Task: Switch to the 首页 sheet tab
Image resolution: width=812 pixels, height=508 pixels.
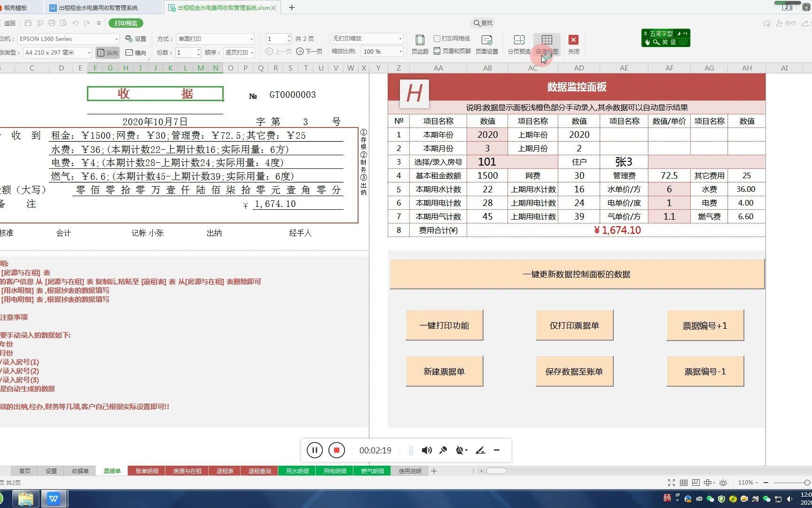Action: tap(25, 471)
